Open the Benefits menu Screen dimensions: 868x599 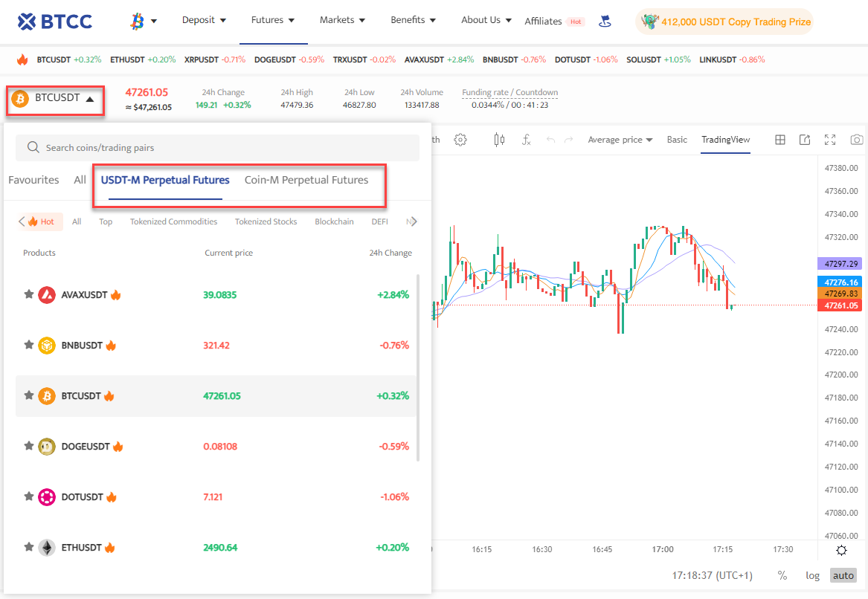click(414, 20)
